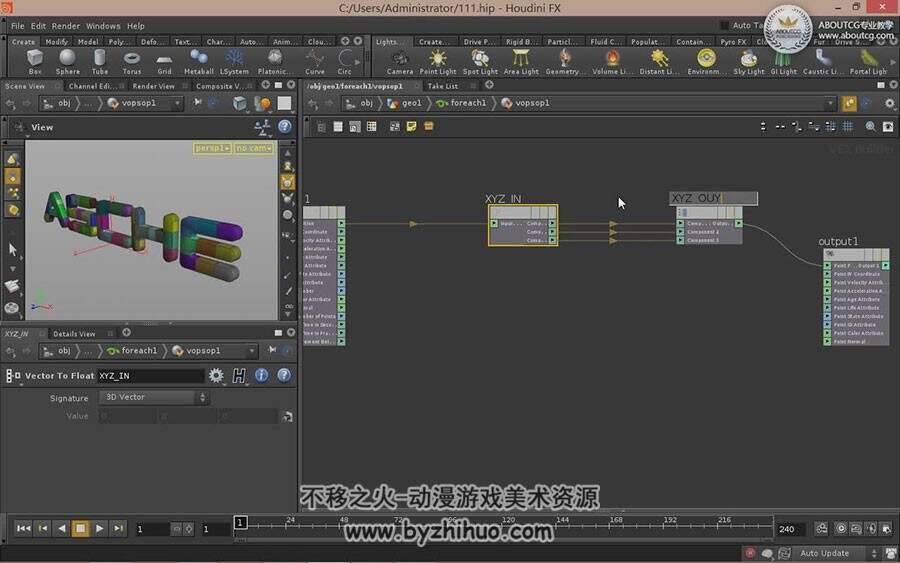Click the network editor search magnifier icon
Screen dimensions: 900x563
pos(871,126)
